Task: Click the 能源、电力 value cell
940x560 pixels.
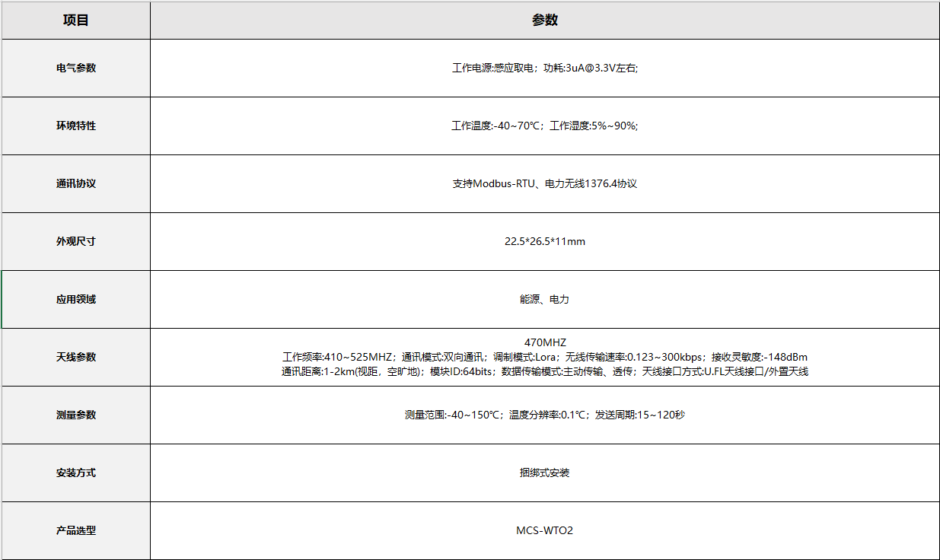Action: (544, 299)
